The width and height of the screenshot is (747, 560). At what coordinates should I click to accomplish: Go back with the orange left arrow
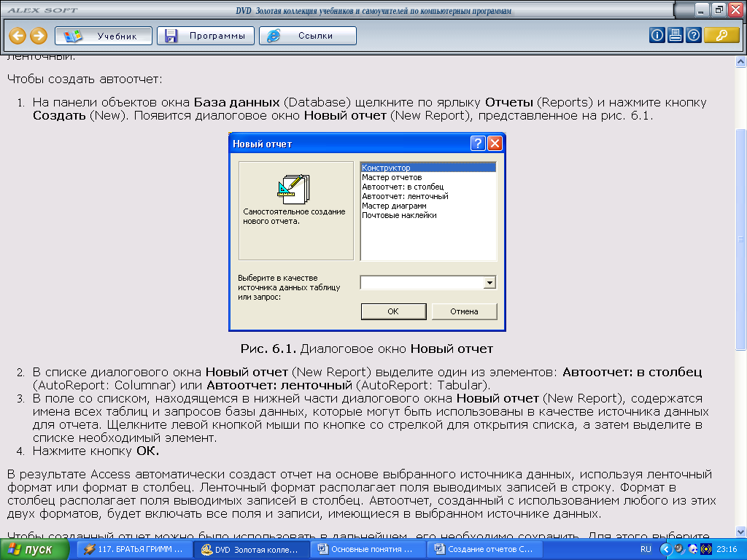[18, 36]
